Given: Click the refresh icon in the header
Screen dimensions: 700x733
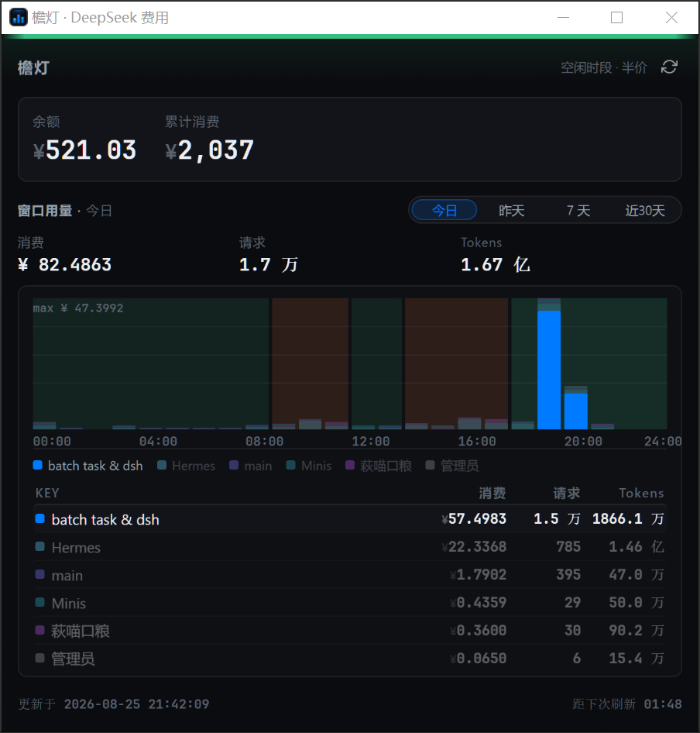Looking at the screenshot, I should point(669,67).
